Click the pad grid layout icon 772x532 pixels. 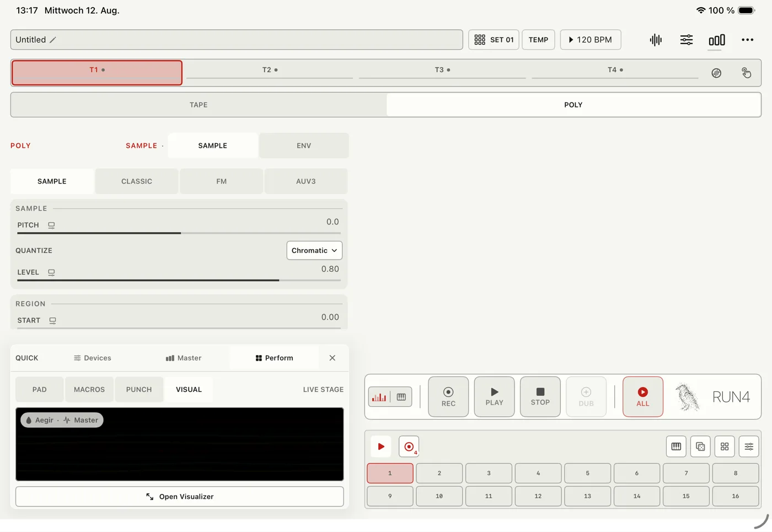coord(725,447)
